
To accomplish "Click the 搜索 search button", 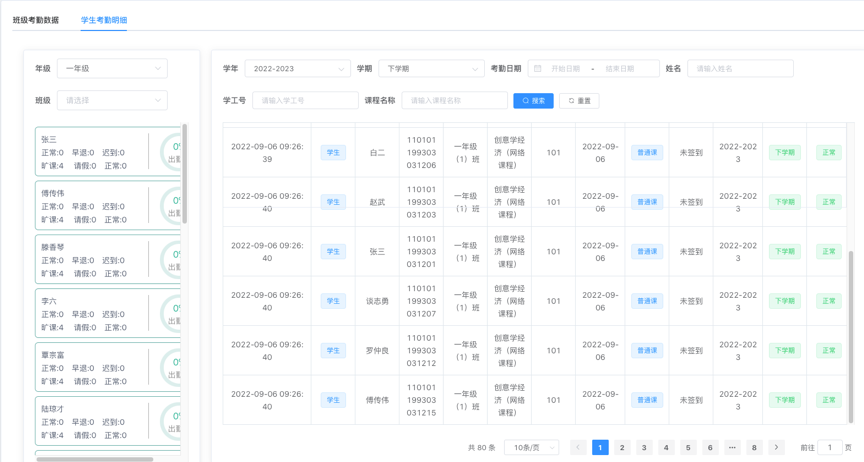I will tap(533, 101).
